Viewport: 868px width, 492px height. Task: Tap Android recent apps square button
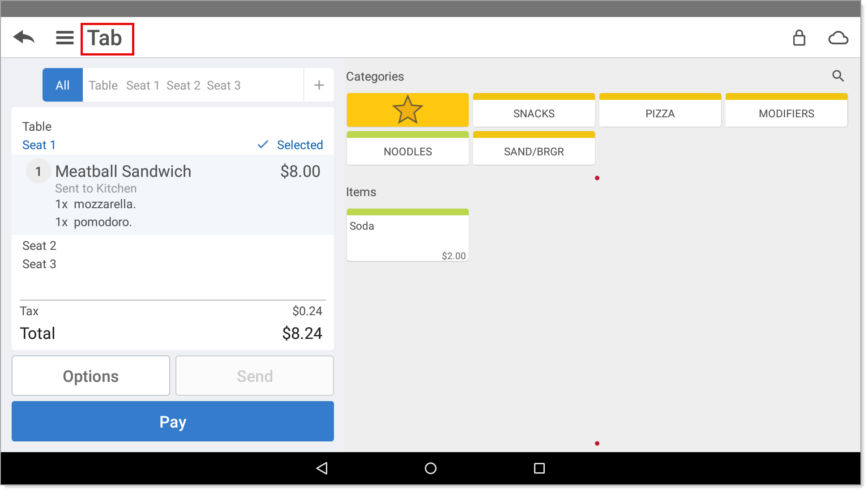pos(539,468)
